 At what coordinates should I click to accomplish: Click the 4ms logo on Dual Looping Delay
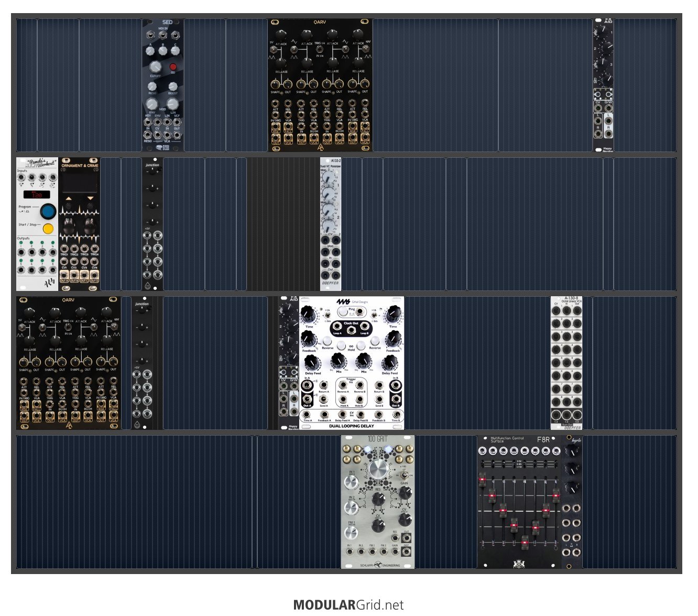coord(343,302)
